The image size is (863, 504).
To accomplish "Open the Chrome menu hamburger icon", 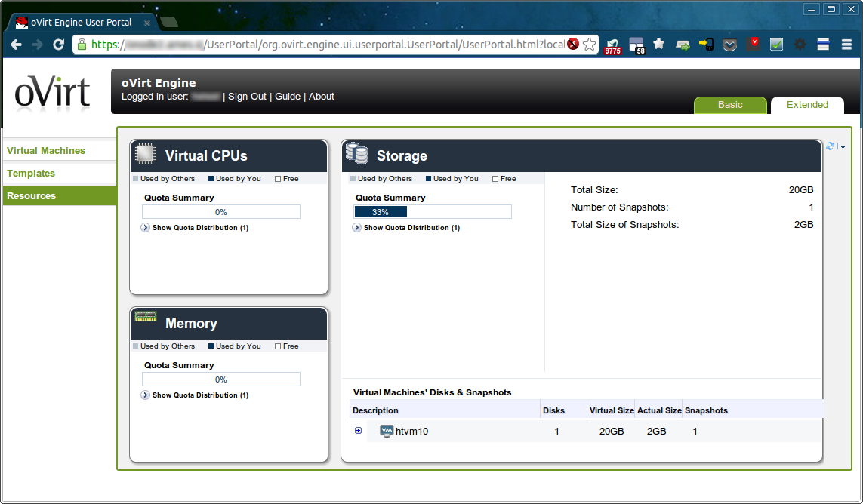I will coord(846,45).
